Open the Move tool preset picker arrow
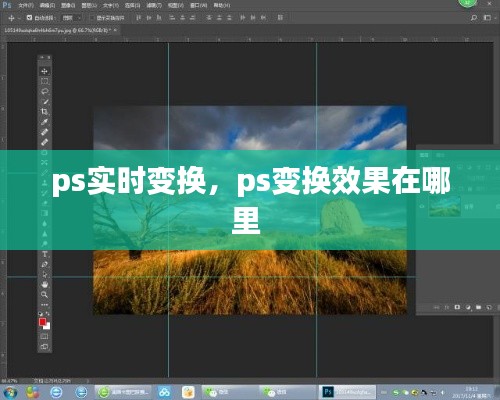This screenshot has height=400, width=500. [19, 18]
